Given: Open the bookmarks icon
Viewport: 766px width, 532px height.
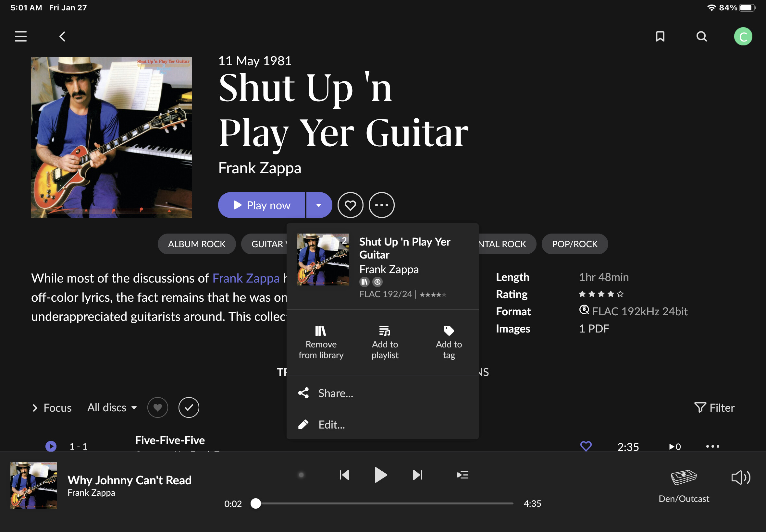Looking at the screenshot, I should 660,36.
